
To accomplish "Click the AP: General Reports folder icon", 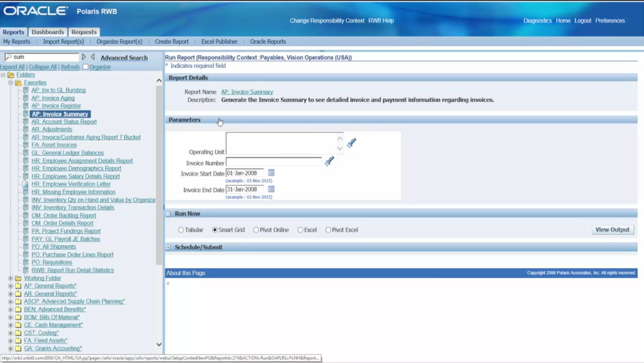I will point(18,286).
